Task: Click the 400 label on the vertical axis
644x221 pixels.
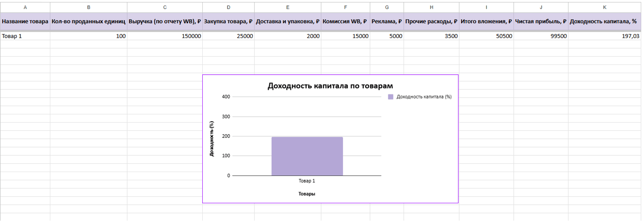Action: (x=226, y=96)
